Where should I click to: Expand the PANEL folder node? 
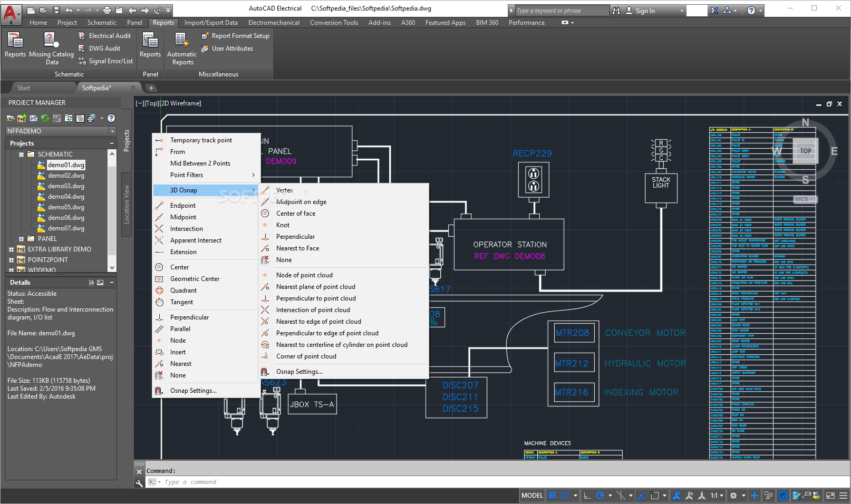pyautogui.click(x=21, y=239)
